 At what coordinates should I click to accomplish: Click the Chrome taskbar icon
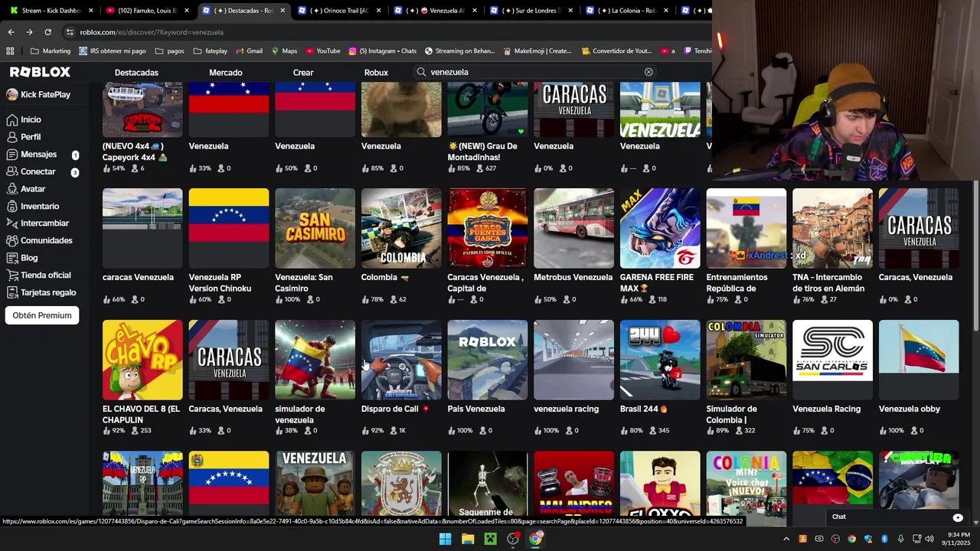(x=535, y=539)
